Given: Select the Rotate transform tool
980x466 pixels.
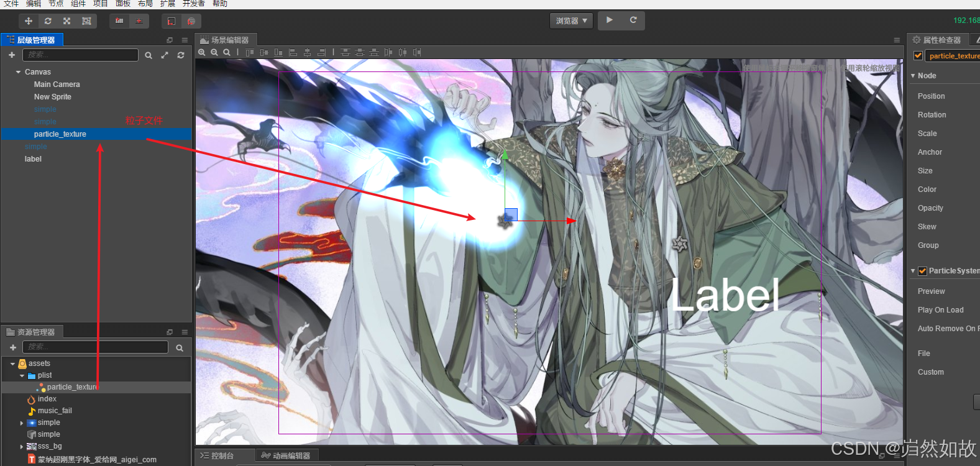Looking at the screenshot, I should click(47, 21).
